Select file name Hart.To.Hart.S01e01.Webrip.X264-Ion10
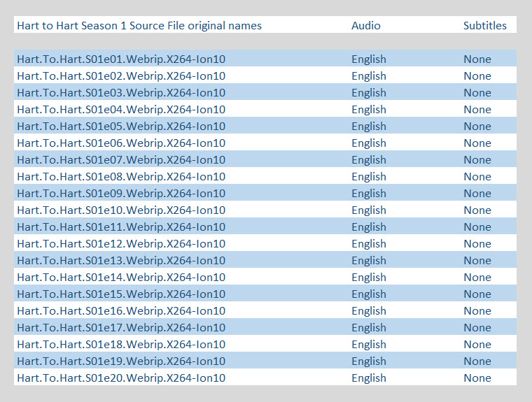This screenshot has height=402, width=532. tap(121, 59)
